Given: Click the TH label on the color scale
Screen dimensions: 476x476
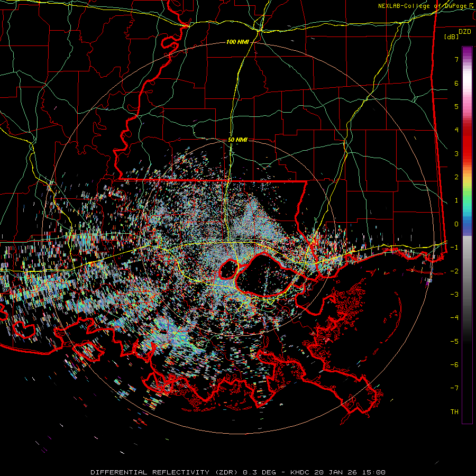Looking at the screenshot, I should pyautogui.click(x=454, y=412).
